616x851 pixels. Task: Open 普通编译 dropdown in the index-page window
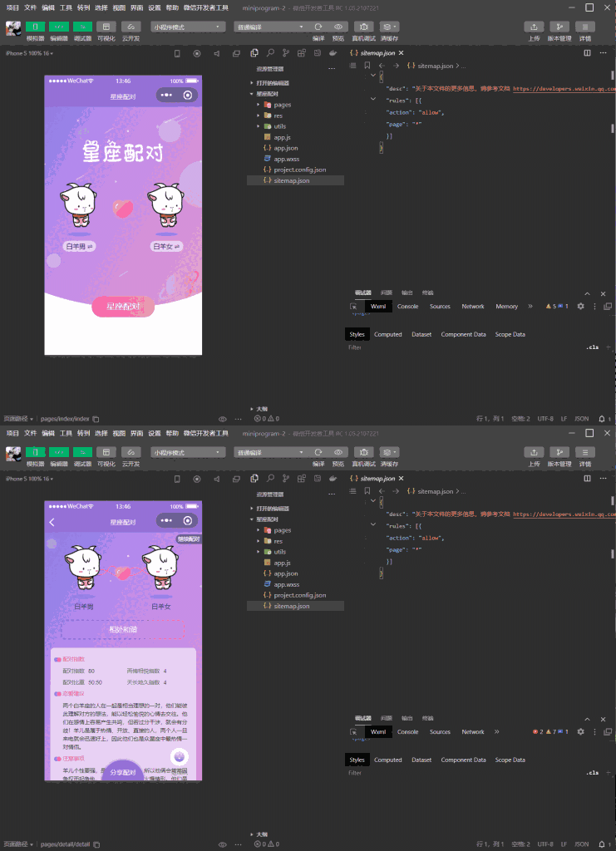pos(271,27)
